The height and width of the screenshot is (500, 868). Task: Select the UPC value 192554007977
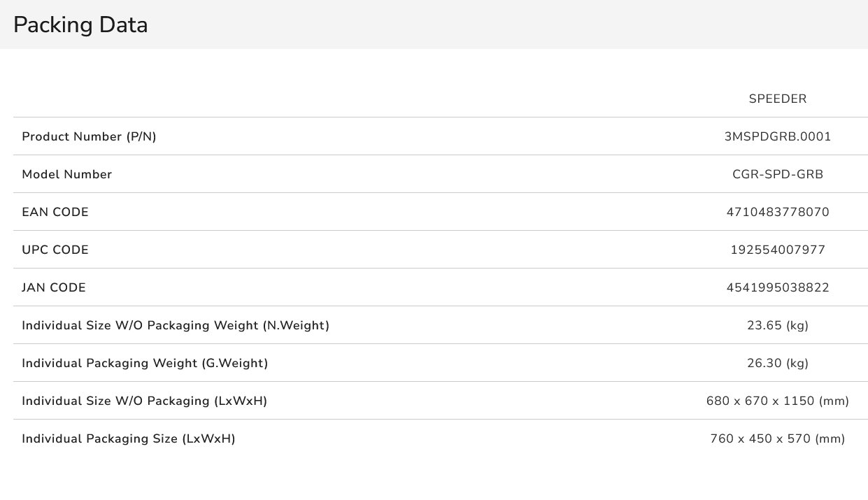[778, 250]
